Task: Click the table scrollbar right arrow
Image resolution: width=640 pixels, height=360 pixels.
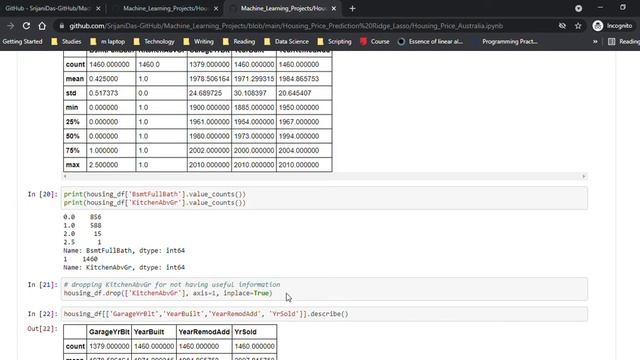Action: point(584,176)
